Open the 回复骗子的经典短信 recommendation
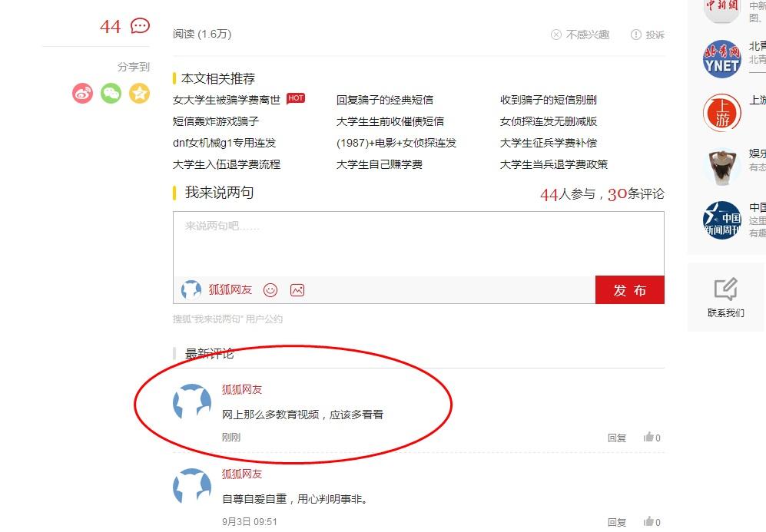 coord(384,100)
